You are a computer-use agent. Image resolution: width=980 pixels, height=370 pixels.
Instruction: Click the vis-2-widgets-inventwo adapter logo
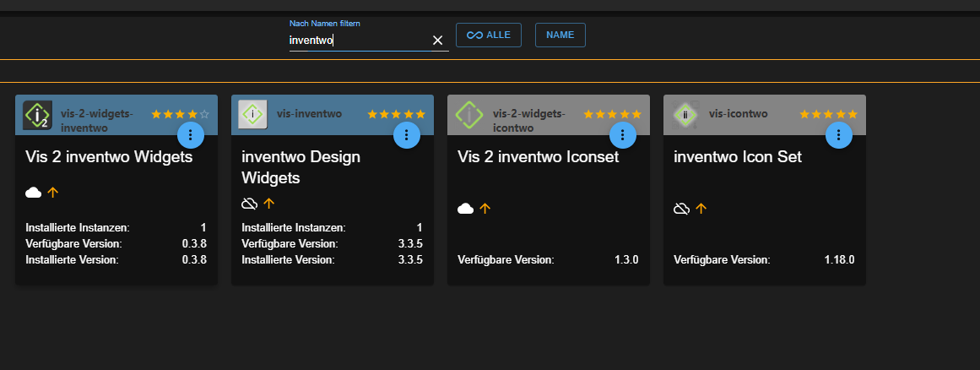(x=37, y=114)
